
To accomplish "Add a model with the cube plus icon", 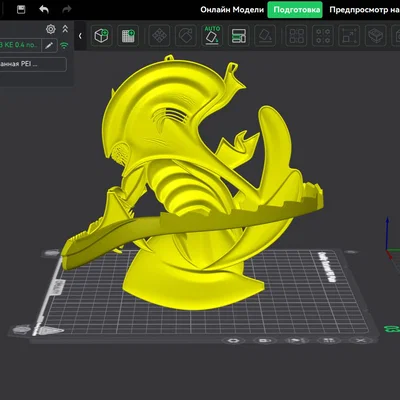I will coord(102,36).
